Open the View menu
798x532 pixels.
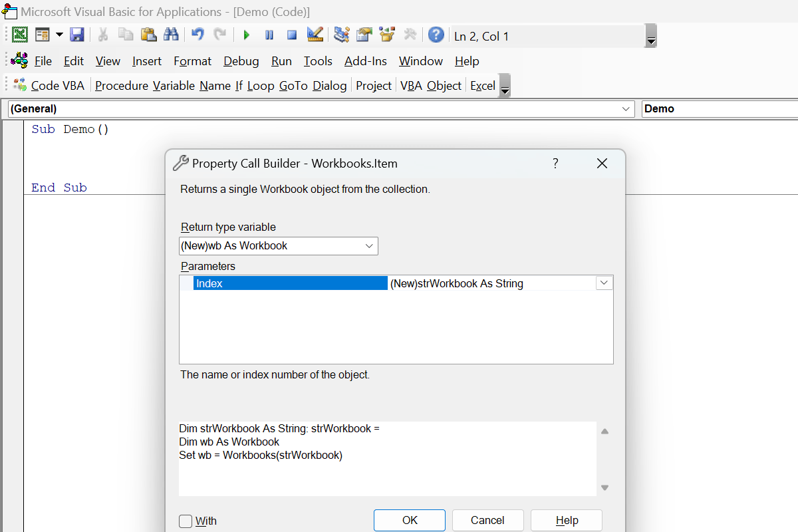[x=108, y=61]
